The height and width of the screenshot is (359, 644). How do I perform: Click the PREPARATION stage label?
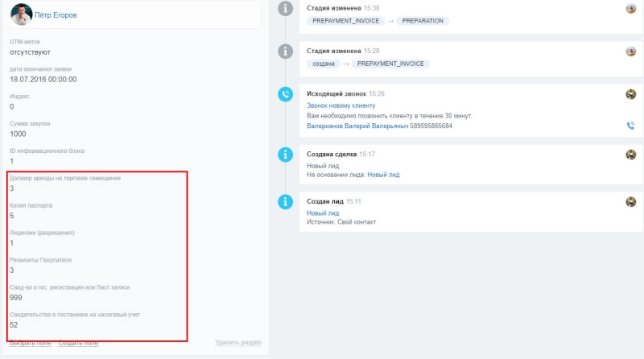coord(423,21)
